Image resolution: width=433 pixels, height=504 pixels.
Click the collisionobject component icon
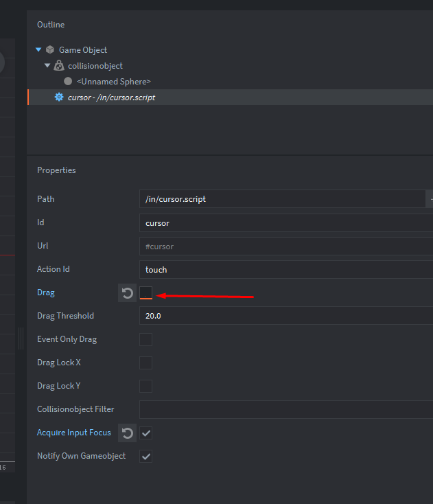coord(59,66)
